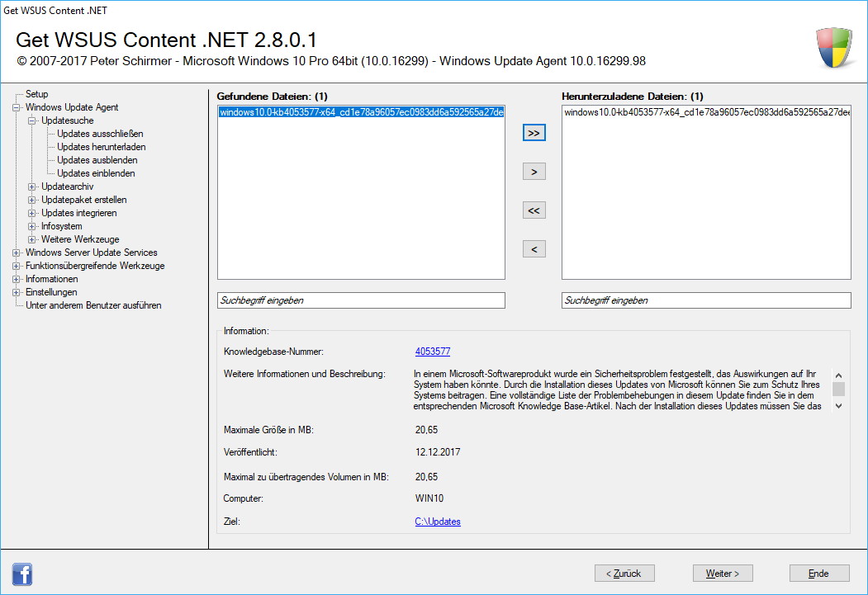Open Updates herunterladen
The image size is (868, 595).
coord(102,147)
